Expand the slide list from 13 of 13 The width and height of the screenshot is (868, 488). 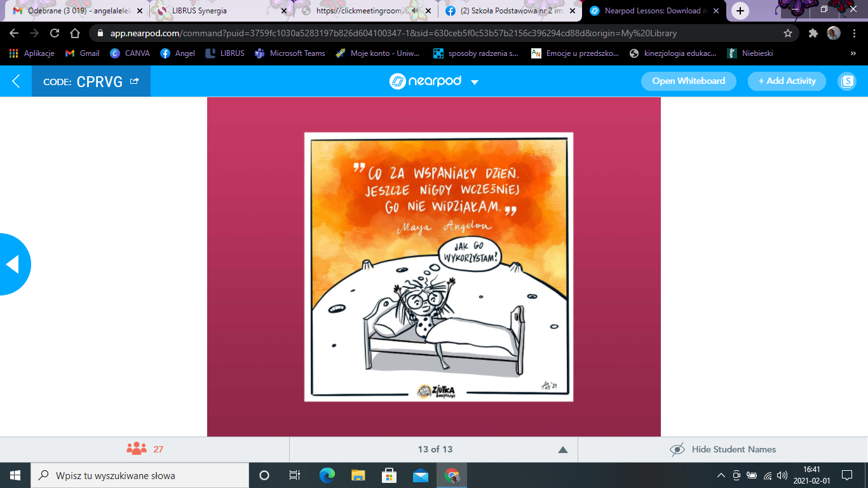coord(562,450)
